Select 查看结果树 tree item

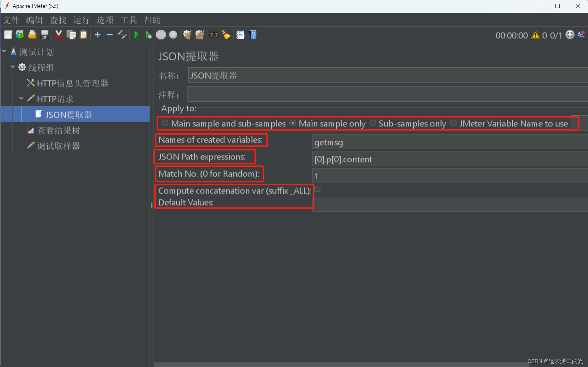[58, 130]
